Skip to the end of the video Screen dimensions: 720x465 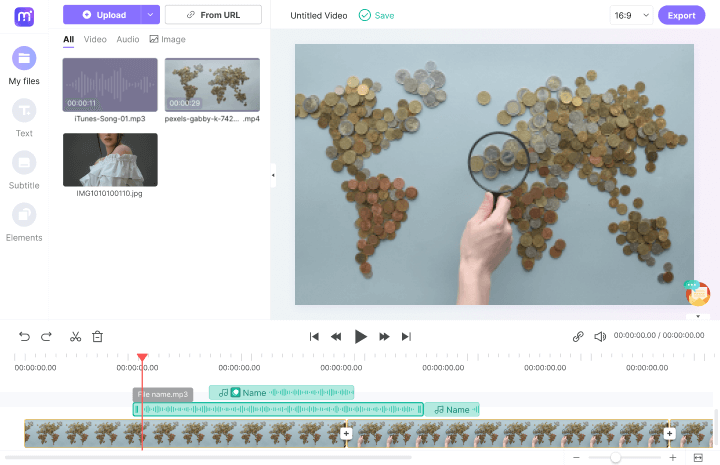pos(406,337)
